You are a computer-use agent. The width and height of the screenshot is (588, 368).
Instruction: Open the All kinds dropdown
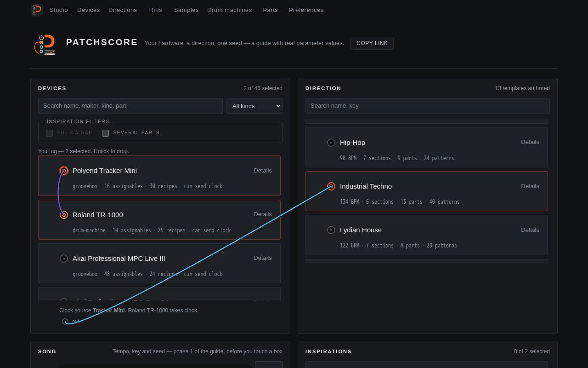click(x=254, y=106)
